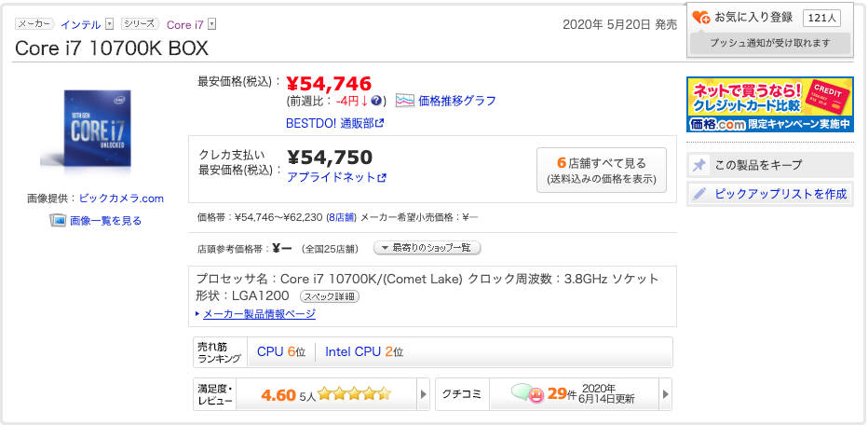The image size is (868, 425).
Task: Click the pencil icon for pickup list
Action: (699, 194)
